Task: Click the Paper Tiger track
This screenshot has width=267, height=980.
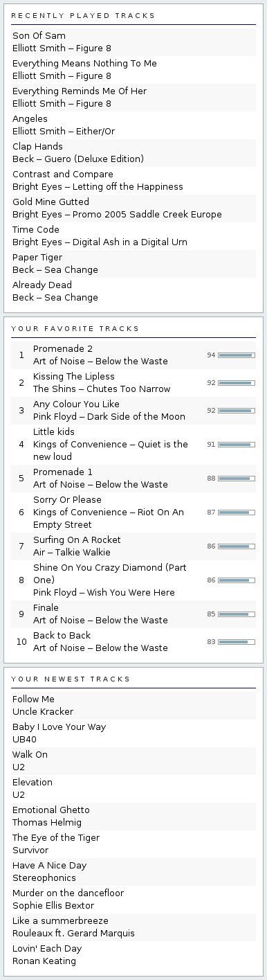Action: click(37, 257)
